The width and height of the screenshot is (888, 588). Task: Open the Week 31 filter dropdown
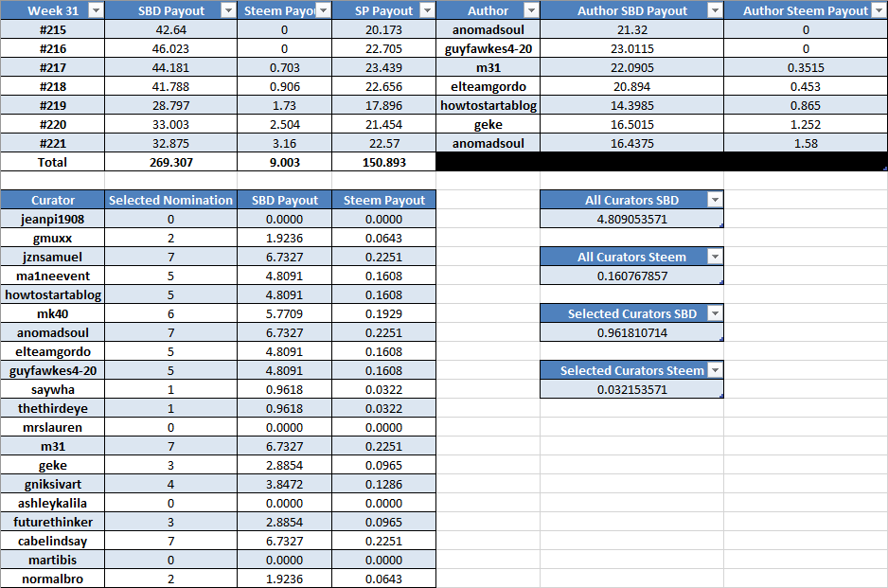pyautogui.click(x=97, y=10)
